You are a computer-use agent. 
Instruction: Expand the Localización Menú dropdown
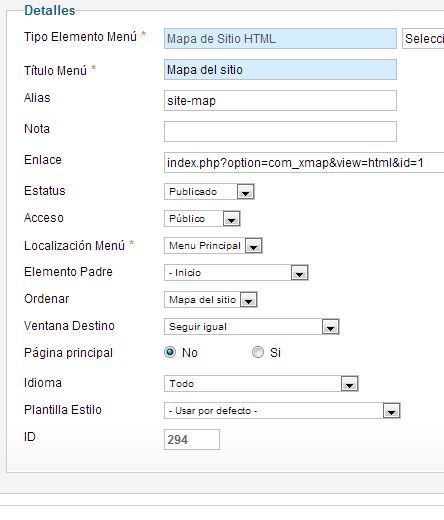coord(213,246)
